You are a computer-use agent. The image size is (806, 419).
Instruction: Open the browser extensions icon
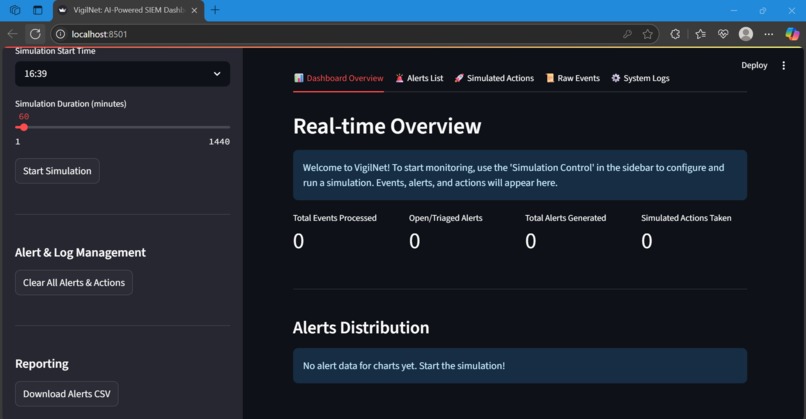(x=675, y=34)
